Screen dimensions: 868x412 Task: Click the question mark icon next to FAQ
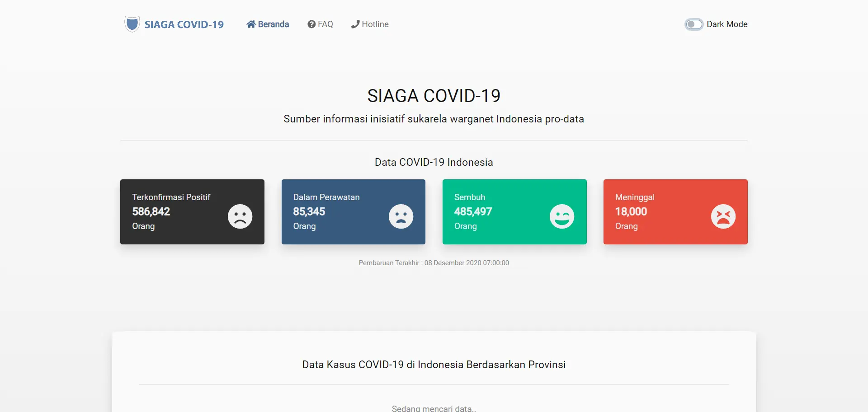(311, 24)
